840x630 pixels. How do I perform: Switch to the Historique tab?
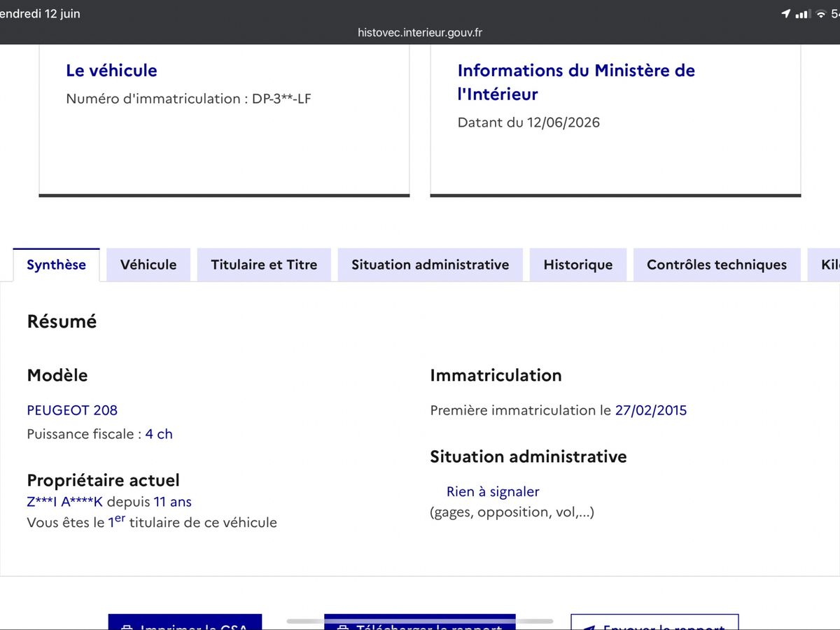click(x=578, y=265)
